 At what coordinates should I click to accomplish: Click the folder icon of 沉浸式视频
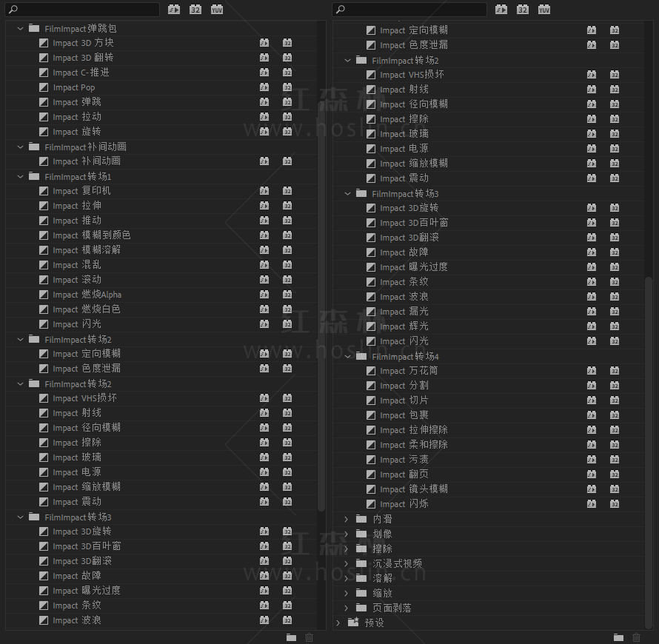point(361,563)
